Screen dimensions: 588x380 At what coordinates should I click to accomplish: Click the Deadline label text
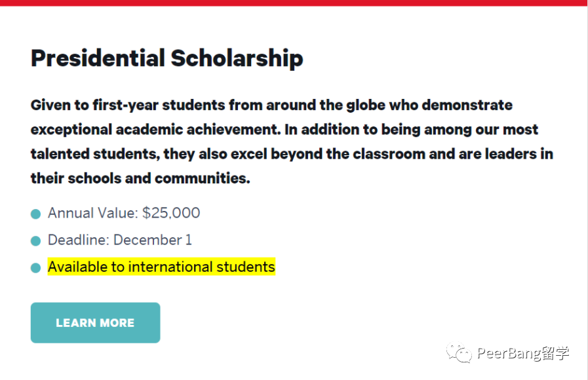click(x=79, y=240)
